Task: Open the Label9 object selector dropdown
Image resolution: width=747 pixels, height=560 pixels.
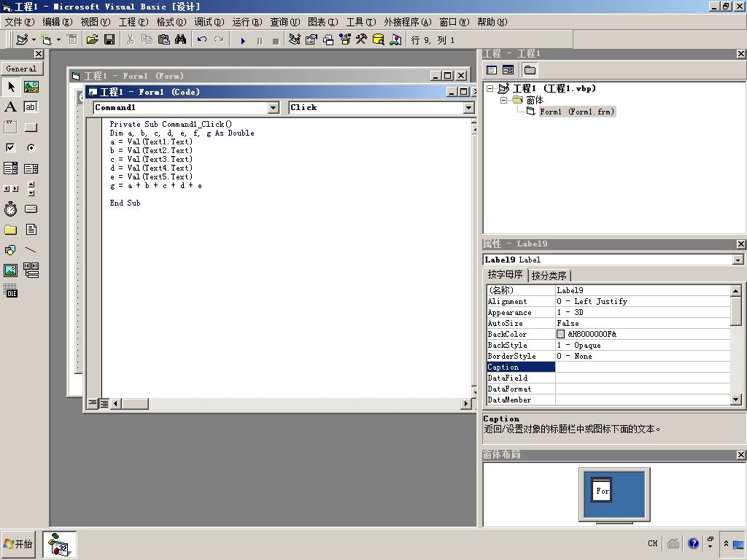Action: 738,260
